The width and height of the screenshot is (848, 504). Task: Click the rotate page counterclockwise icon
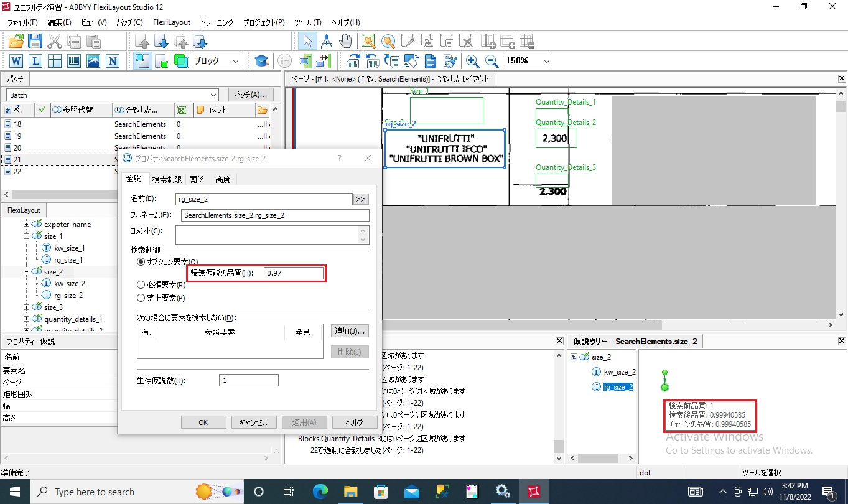tap(373, 61)
